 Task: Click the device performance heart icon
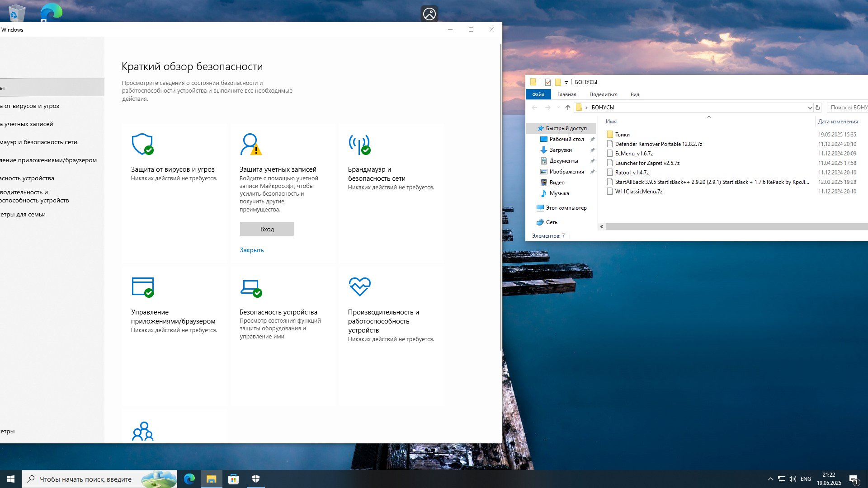[x=359, y=286]
